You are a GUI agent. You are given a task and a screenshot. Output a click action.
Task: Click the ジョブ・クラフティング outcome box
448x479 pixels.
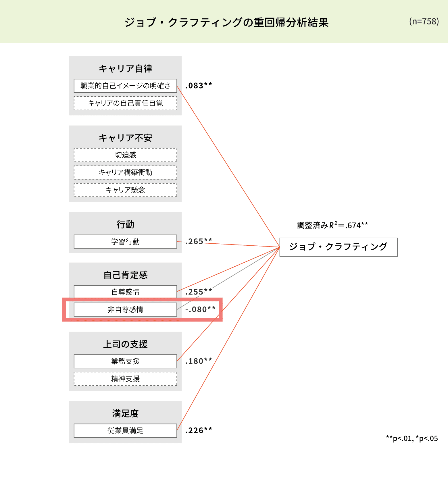pos(339,247)
